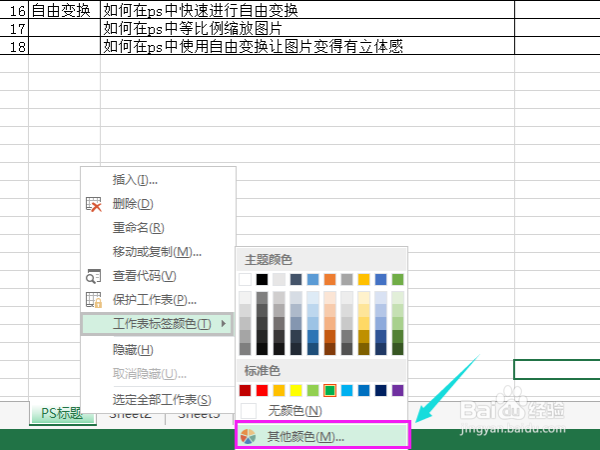This screenshot has width=600, height=450.
Task: Click the Protect Sheet lock icon
Action: (x=93, y=300)
